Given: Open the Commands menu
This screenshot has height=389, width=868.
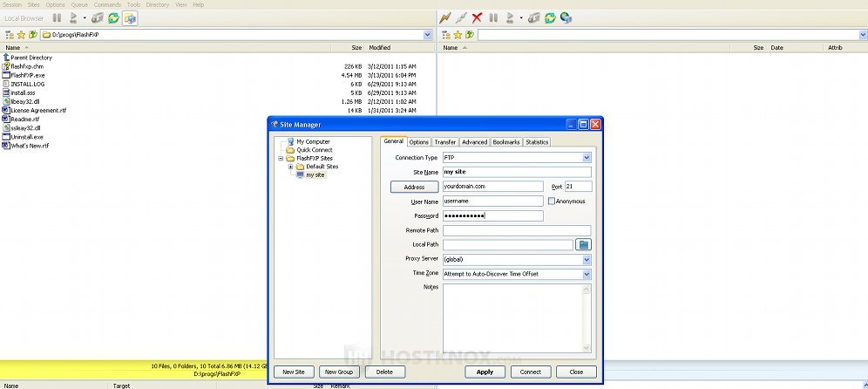Looking at the screenshot, I should pos(107,4).
